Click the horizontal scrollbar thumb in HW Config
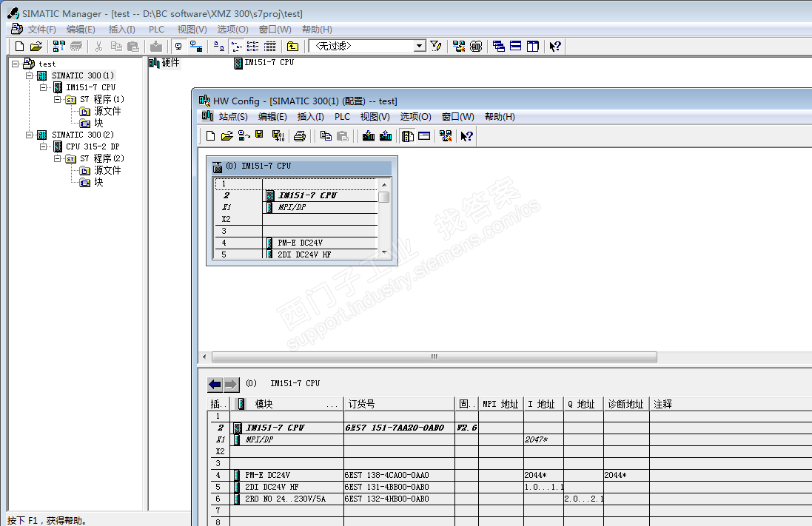The width and height of the screenshot is (812, 526). [434, 357]
